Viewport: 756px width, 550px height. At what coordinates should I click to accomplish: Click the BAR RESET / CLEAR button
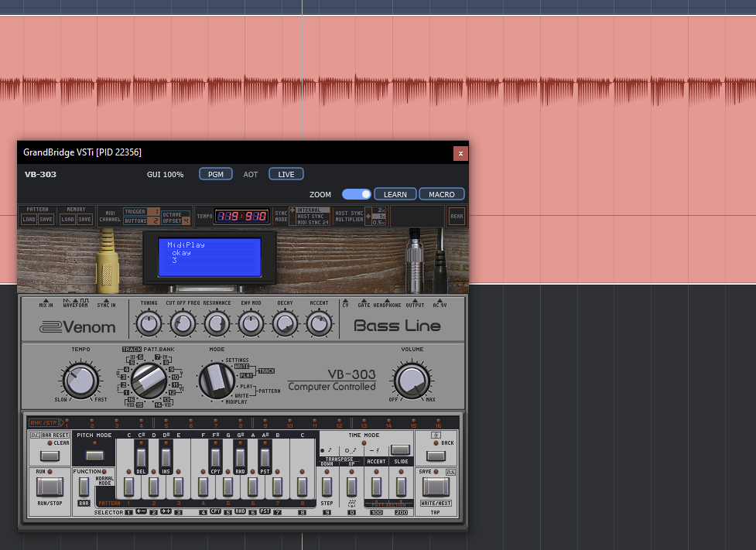(50, 456)
